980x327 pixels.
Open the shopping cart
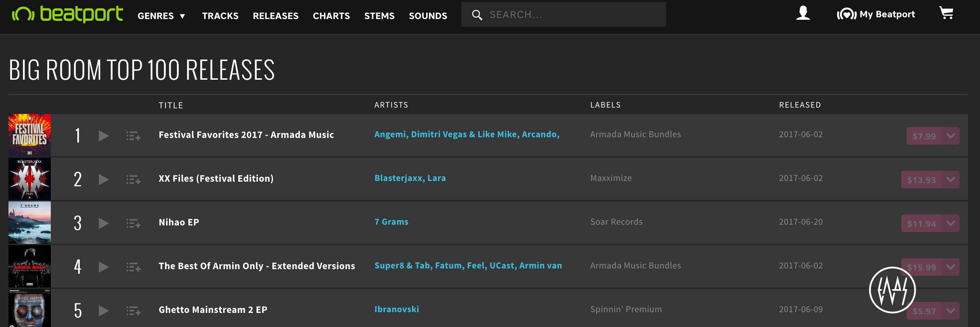pyautogui.click(x=946, y=13)
